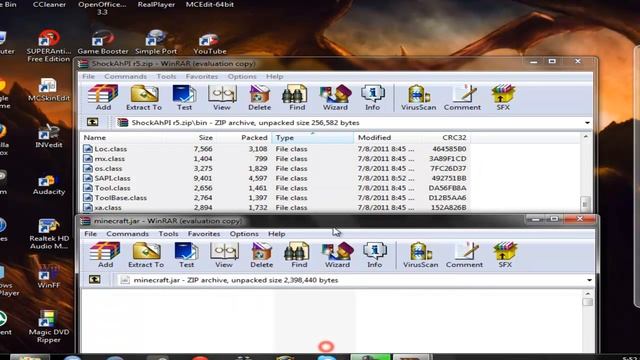The width and height of the screenshot is (640, 360).
Task: Sort by Type column header
Action: click(x=313, y=138)
